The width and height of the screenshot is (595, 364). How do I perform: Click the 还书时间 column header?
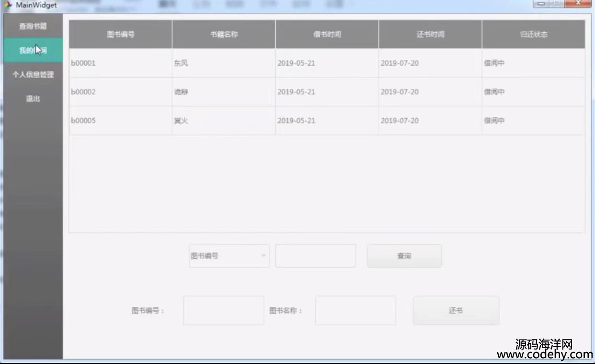click(430, 34)
